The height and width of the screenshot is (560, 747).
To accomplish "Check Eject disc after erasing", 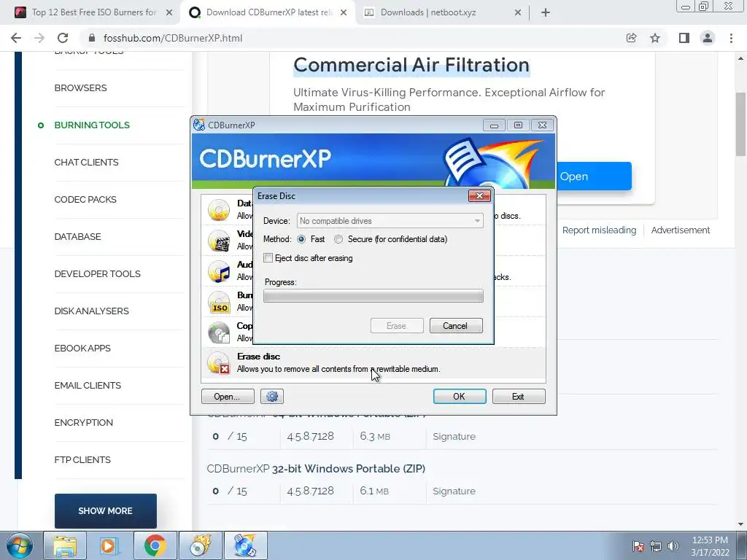I will (x=268, y=258).
